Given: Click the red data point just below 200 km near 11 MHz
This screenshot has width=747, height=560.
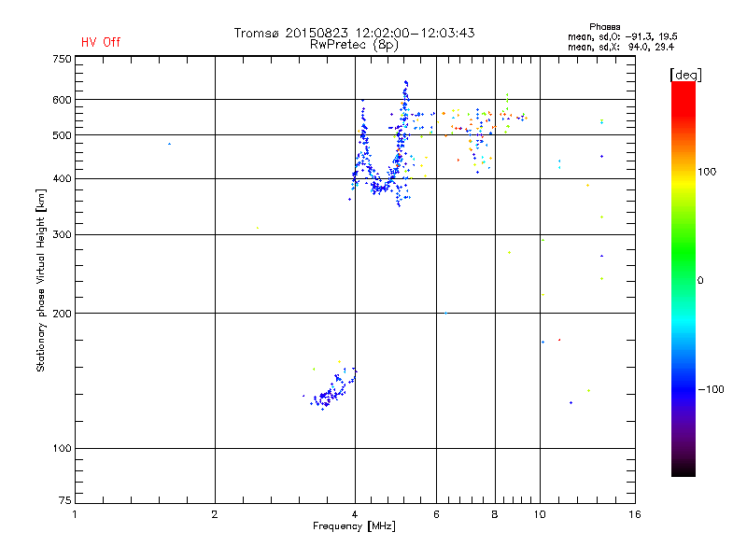Looking at the screenshot, I should coord(559,340).
